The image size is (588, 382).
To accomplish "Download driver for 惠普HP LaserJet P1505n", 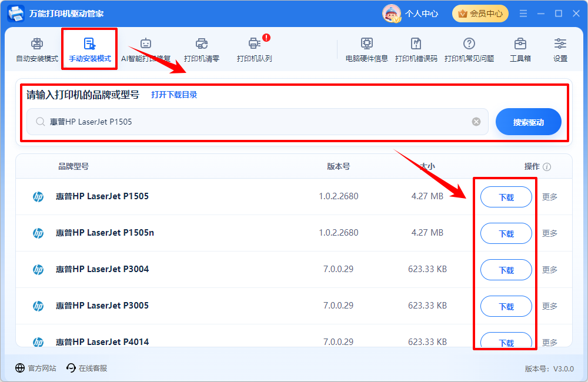I will 506,233.
